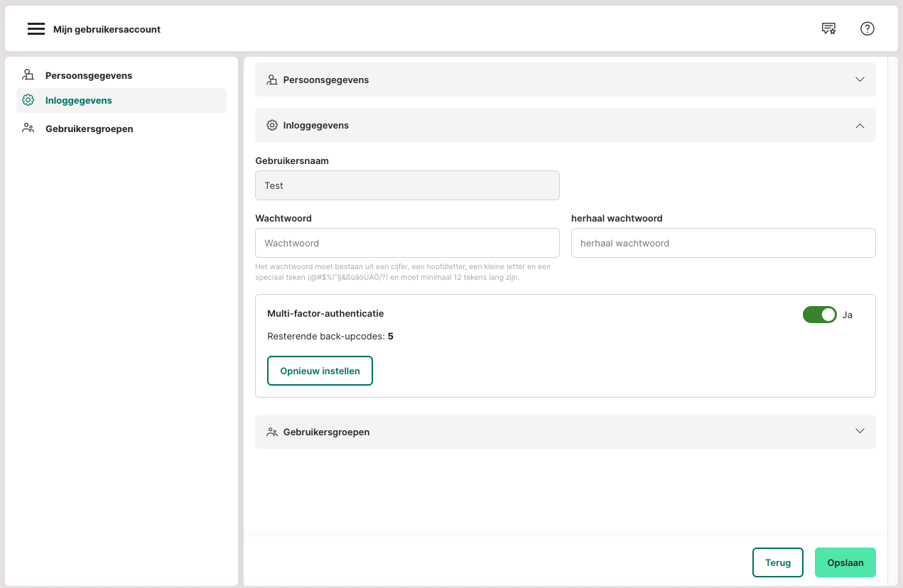903x588 pixels.
Task: Select Persoonsgegevens in the sidebar
Action: tap(89, 75)
